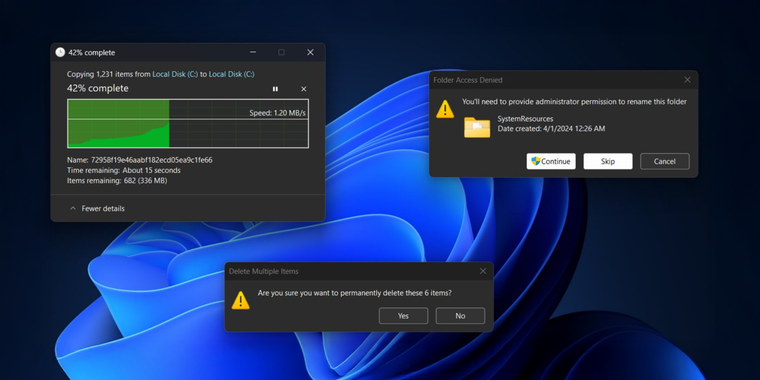Image resolution: width=760 pixels, height=380 pixels.
Task: Click the SystemResources folder icon
Action: 477,127
